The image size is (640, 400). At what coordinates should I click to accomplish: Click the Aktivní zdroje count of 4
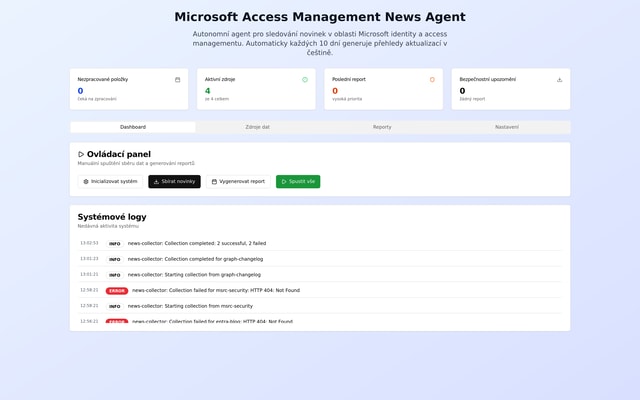click(x=208, y=91)
